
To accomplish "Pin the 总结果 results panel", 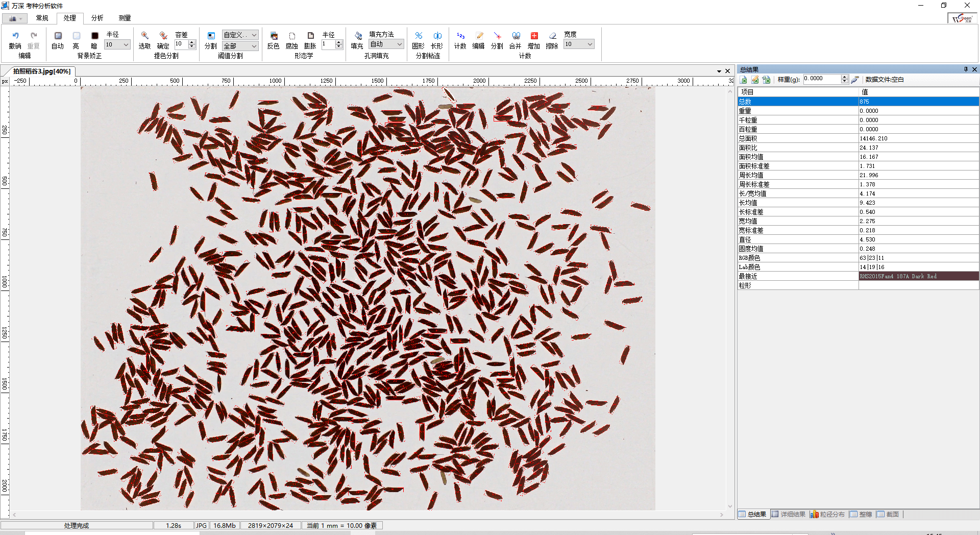I will point(966,69).
